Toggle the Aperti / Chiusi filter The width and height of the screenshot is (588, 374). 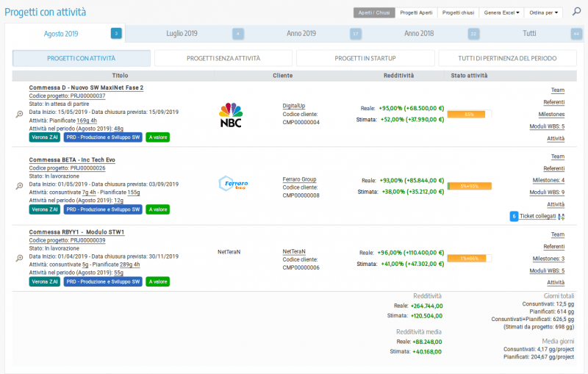click(374, 12)
